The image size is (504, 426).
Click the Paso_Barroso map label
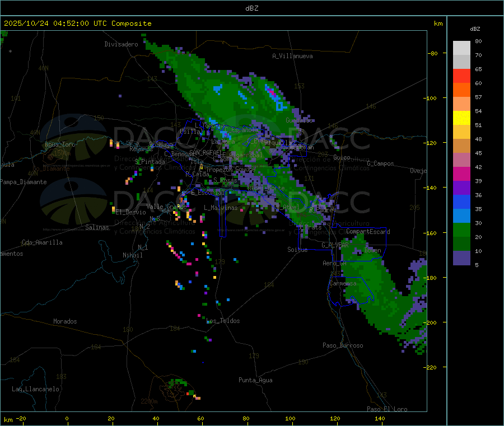[x=343, y=345]
